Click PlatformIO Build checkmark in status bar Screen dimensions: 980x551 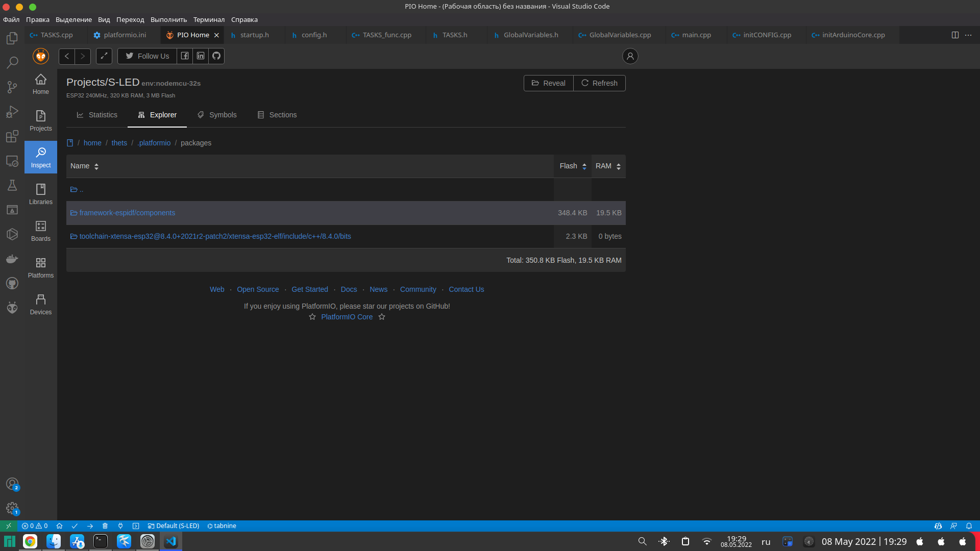pos(75,526)
